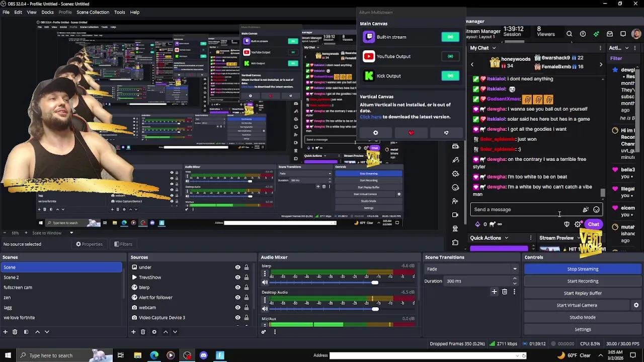Open scene filters icon in Scenes toolbar
Screen dimensions: 644x362
26,332
